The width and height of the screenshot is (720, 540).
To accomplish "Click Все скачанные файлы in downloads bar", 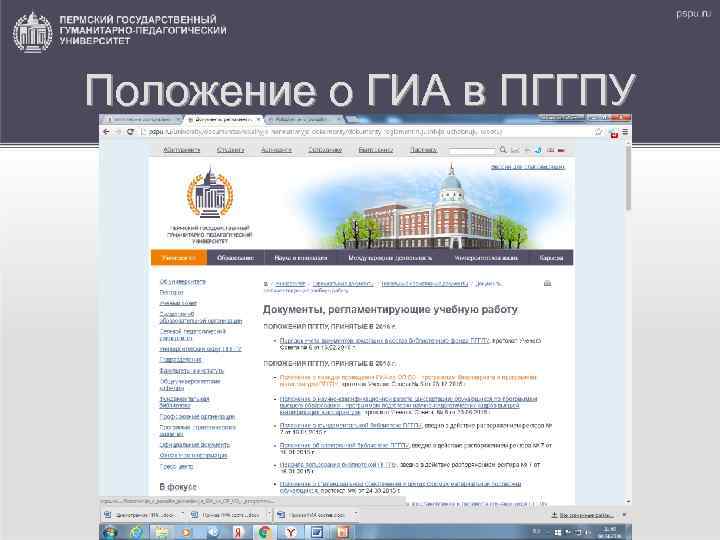I will (x=583, y=515).
